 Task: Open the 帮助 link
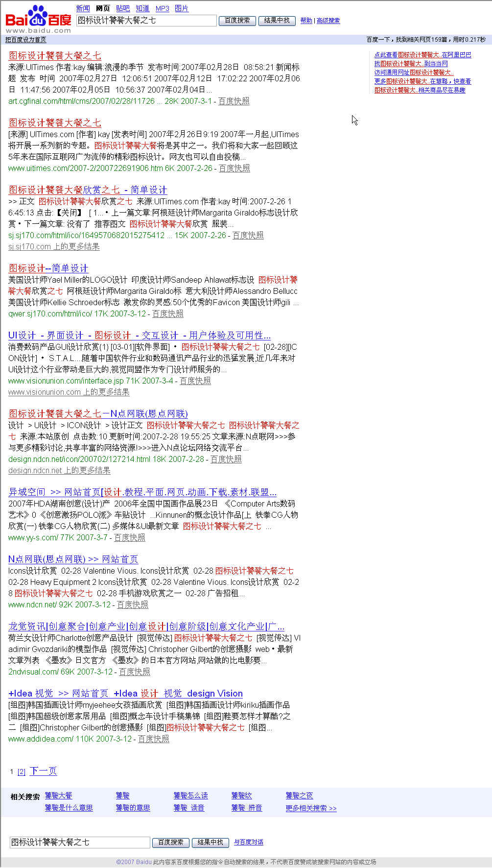pyautogui.click(x=306, y=21)
